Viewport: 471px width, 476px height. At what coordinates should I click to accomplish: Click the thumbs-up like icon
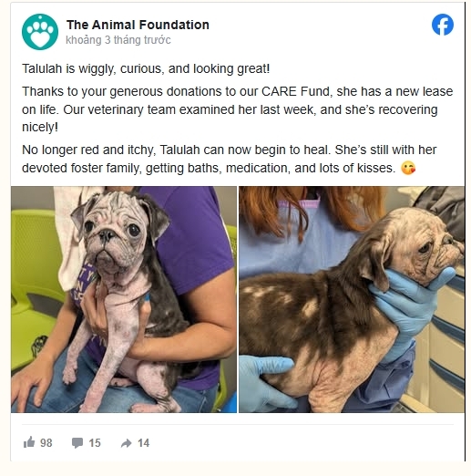29,442
